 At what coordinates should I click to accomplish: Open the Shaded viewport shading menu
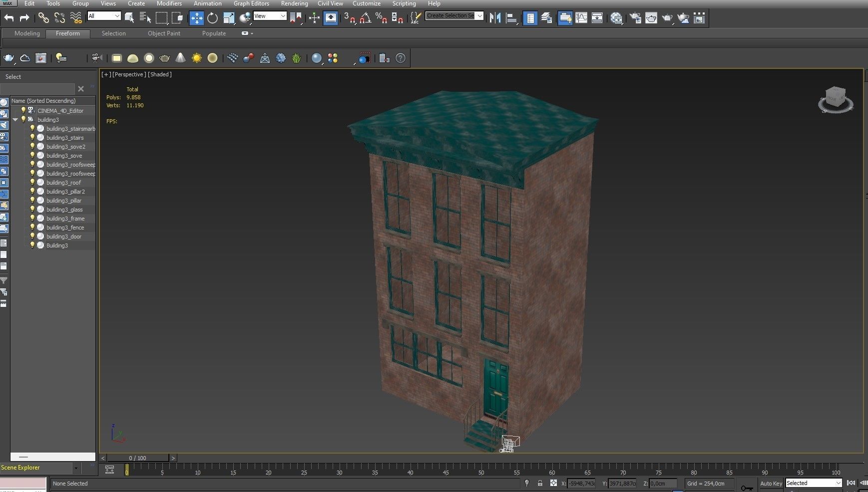click(x=160, y=74)
